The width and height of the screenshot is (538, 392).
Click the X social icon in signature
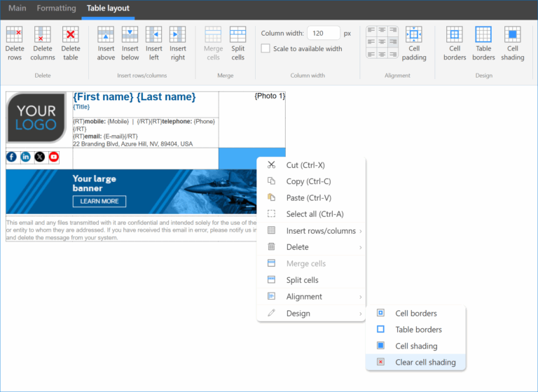(40, 157)
